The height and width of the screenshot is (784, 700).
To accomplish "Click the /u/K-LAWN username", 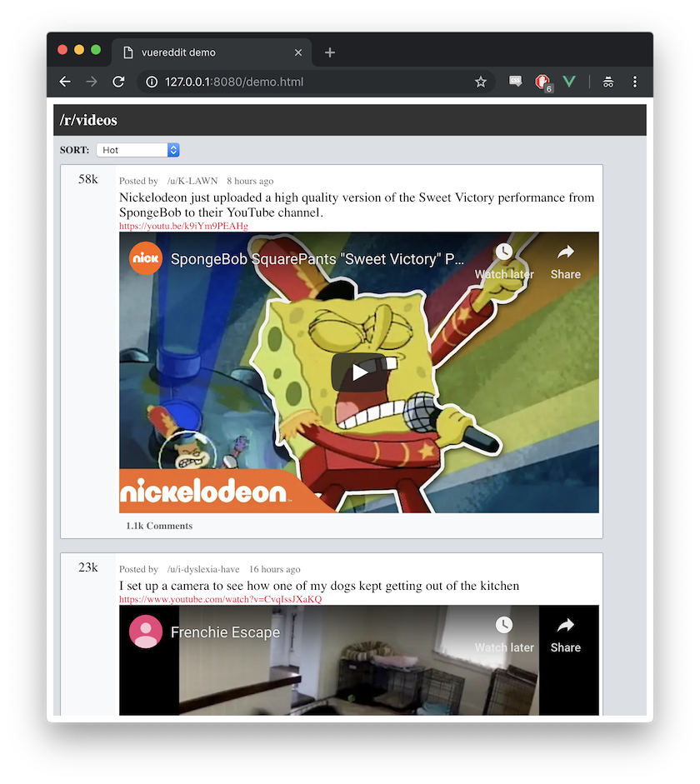I will pos(192,181).
